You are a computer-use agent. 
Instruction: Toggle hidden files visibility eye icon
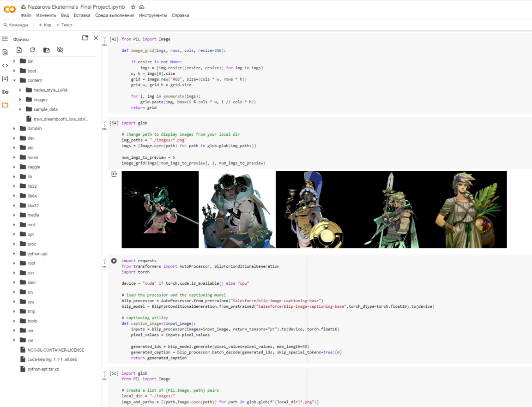[60, 50]
